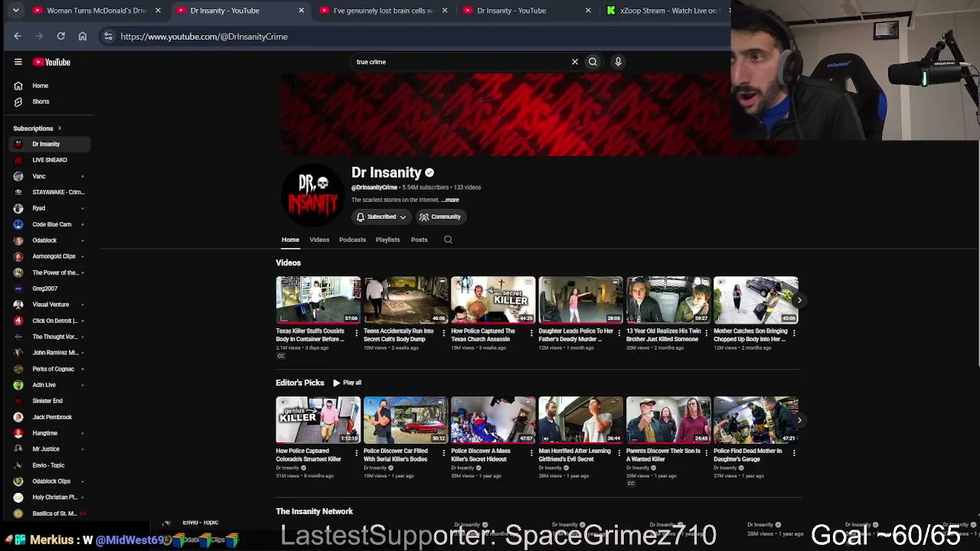Switch to the Videos channel tab
Viewport: 980px width, 551px height.
(x=319, y=240)
